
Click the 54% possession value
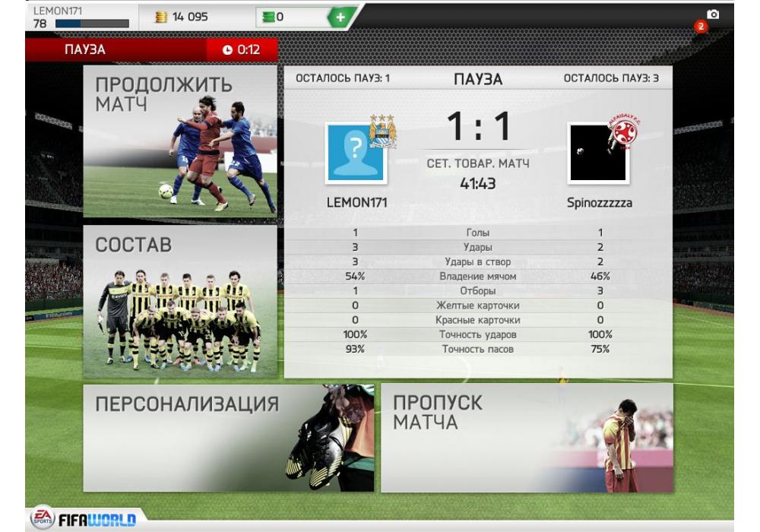point(355,277)
